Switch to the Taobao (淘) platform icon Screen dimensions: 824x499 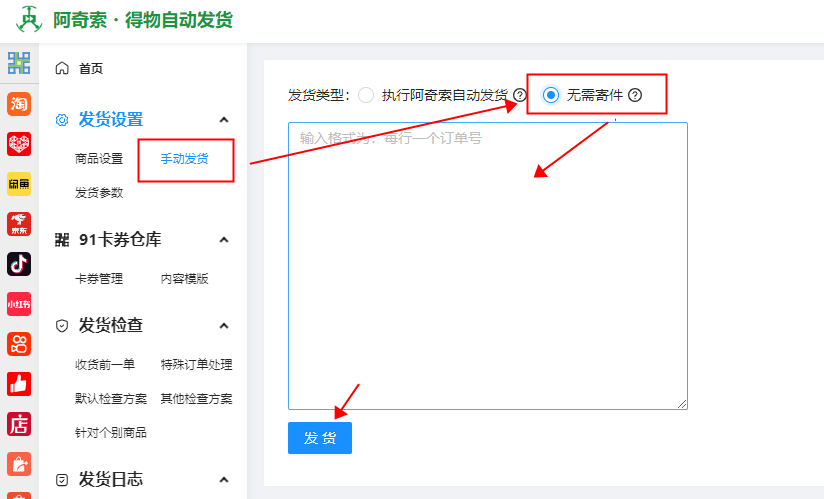pyautogui.click(x=19, y=103)
